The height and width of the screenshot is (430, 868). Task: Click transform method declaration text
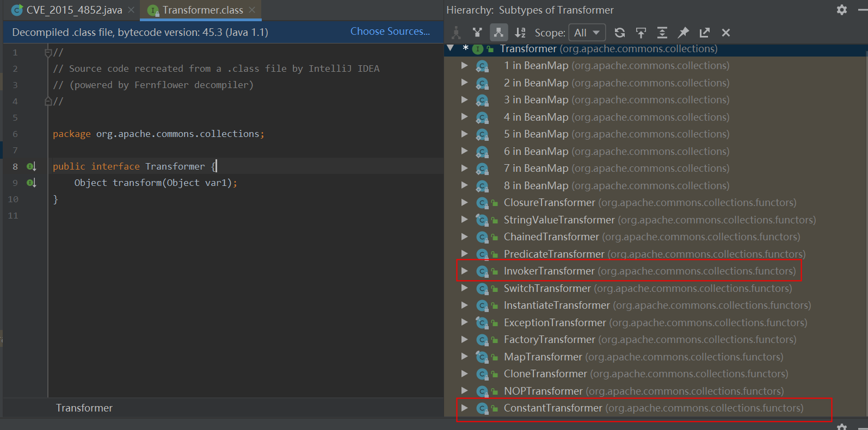(156, 183)
